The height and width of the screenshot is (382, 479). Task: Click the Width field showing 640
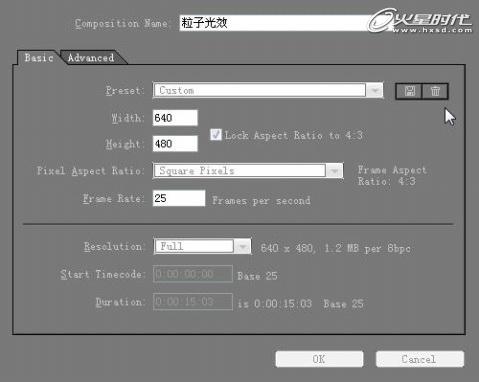pyautogui.click(x=175, y=118)
